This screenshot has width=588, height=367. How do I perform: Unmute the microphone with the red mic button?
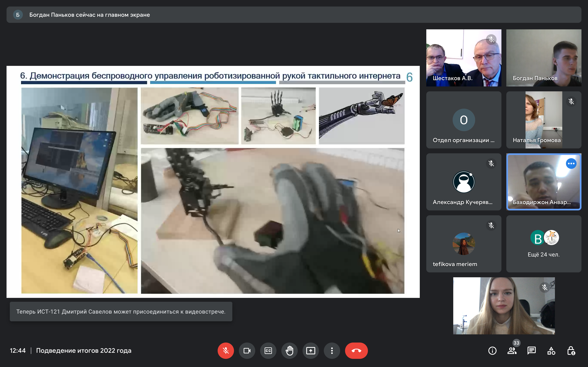(225, 350)
